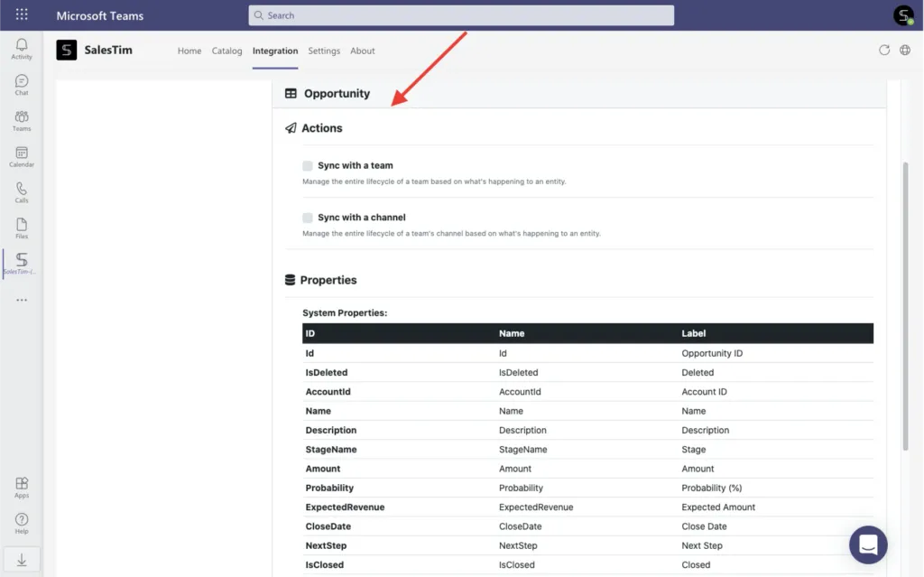924x577 pixels.
Task: Select the bold Probability ID cell
Action: 329,488
